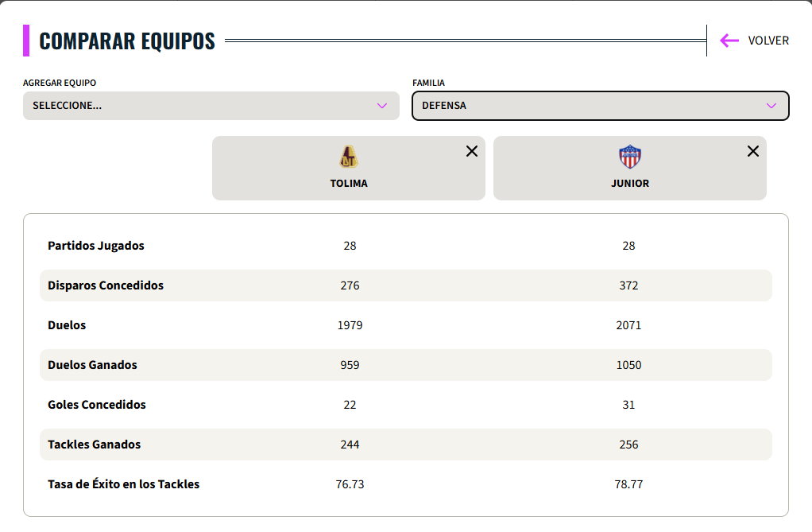
Task: Remove Tolima from the comparison
Action: click(x=471, y=151)
